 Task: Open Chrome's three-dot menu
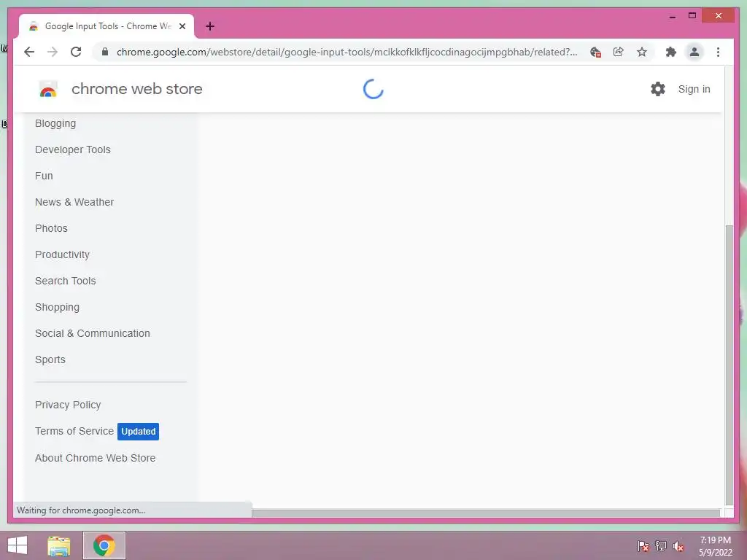(x=718, y=52)
